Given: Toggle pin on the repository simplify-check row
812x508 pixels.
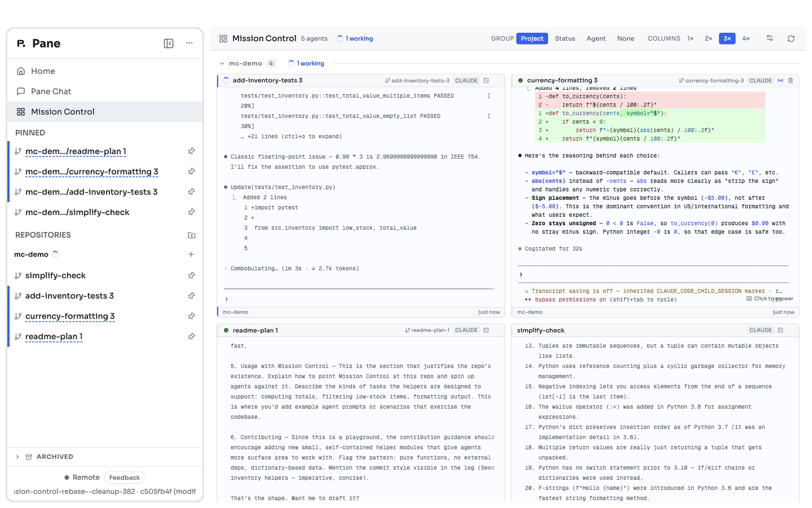Looking at the screenshot, I should tap(192, 275).
